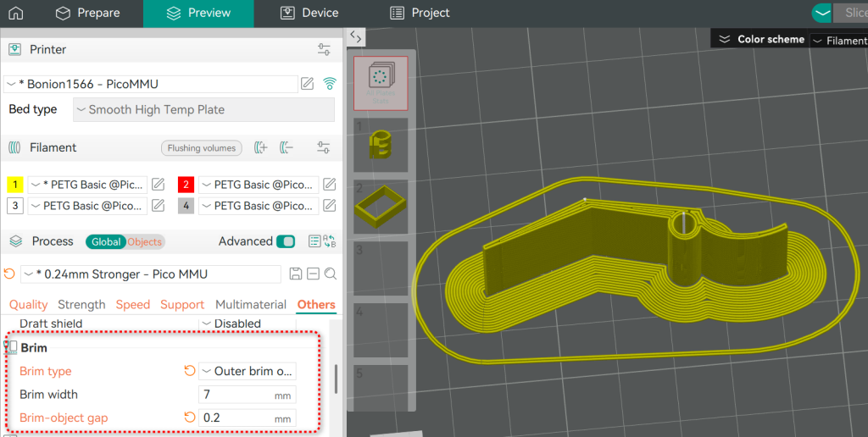Click the white filament 3 swatch
Screen dimensions: 868x437
click(15, 206)
